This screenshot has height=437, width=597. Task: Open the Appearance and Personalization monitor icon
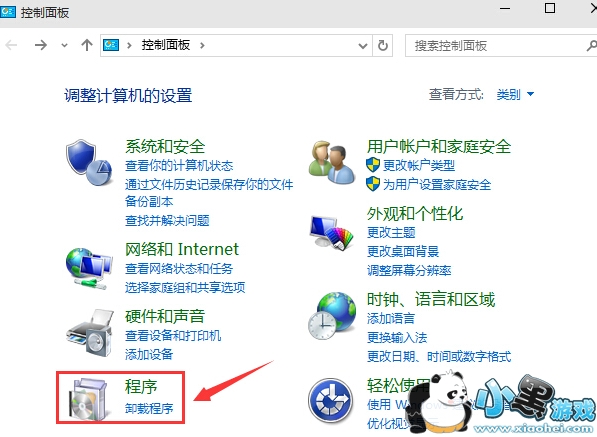pyautogui.click(x=331, y=232)
